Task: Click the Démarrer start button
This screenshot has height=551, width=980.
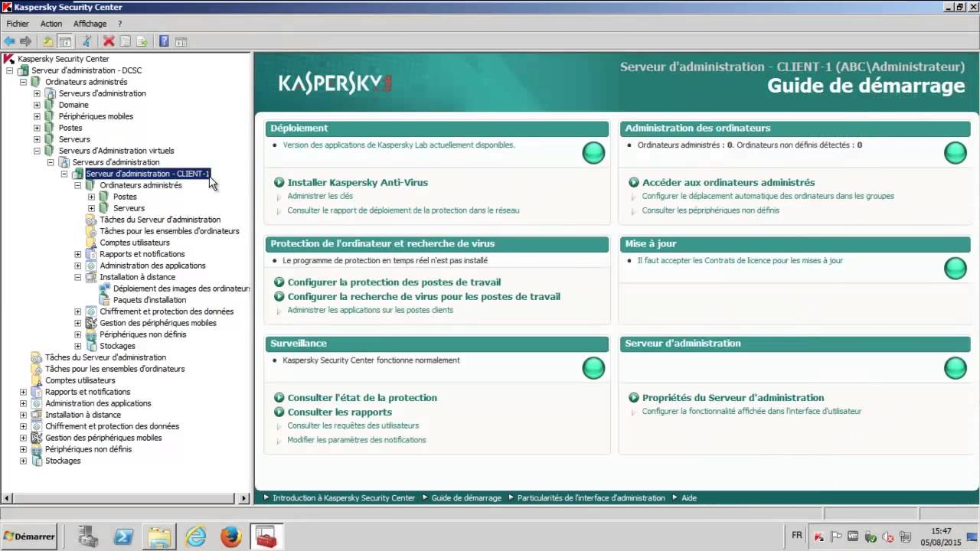Action: [x=30, y=536]
